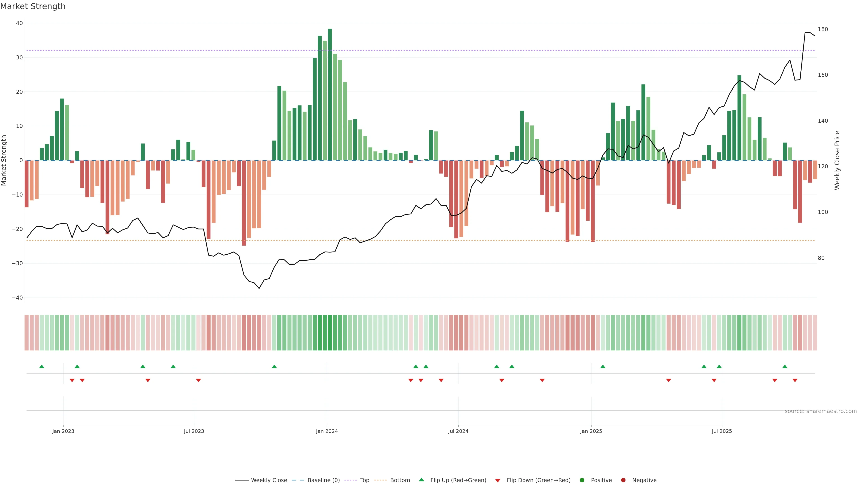Click the Market Strength y-axis title
This screenshot has width=868, height=488.
coord(4,160)
